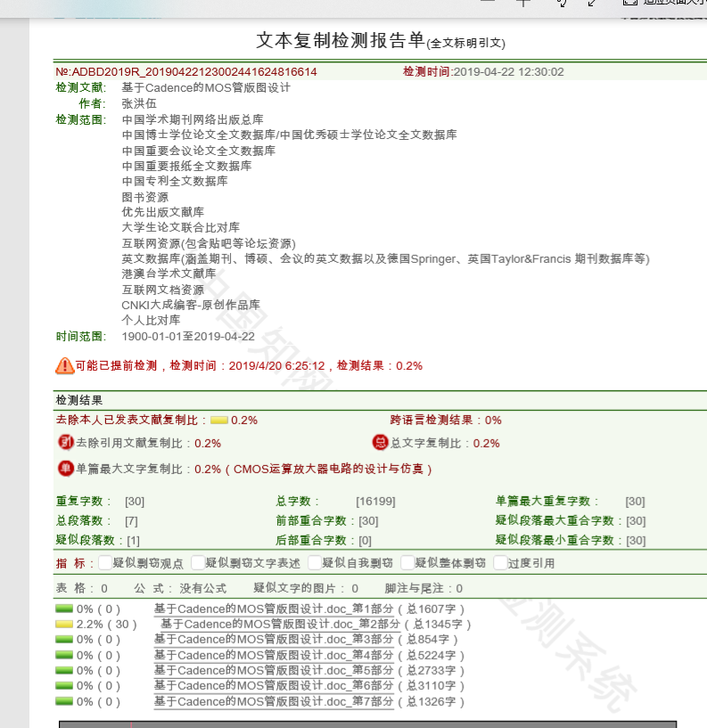Click the 去除引用文献复制比 0.2% value
Screen dimensions: 707x728
click(208, 444)
